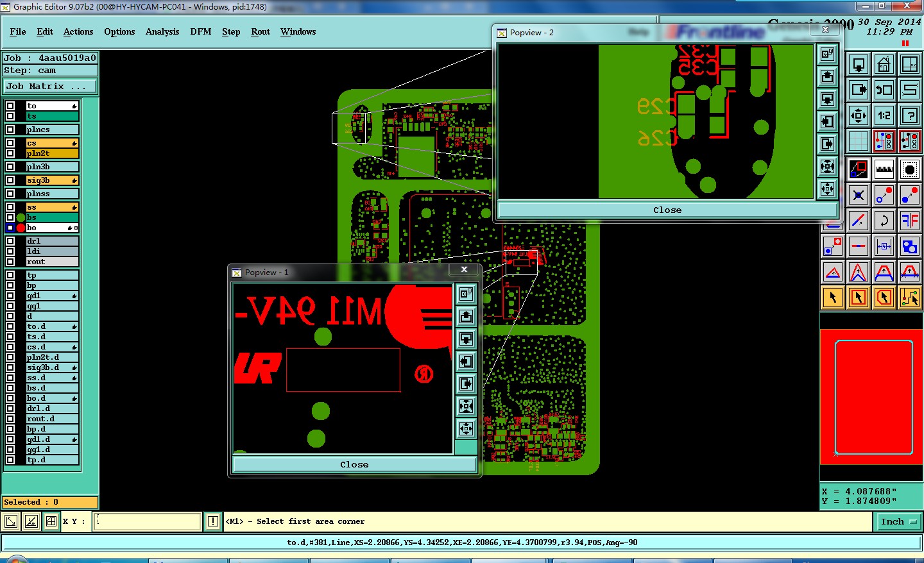The image size is (924, 563).
Task: Click the blue X delete-point icon
Action: tap(859, 195)
